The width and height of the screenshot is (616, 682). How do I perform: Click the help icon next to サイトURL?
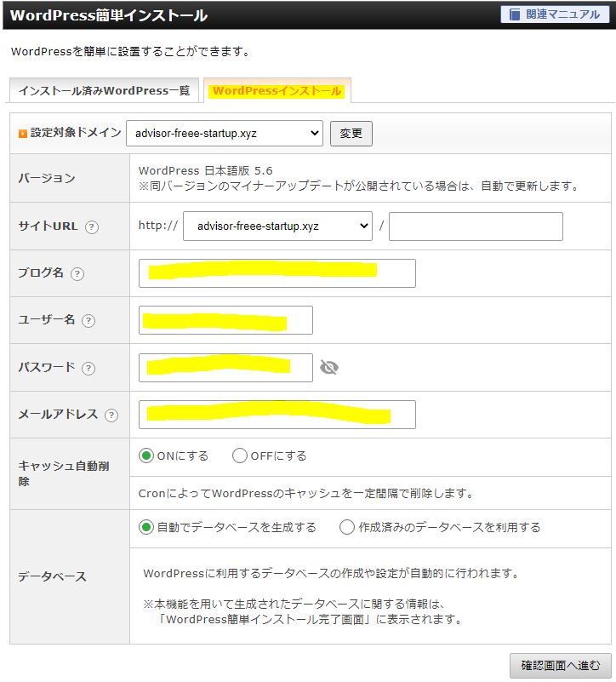coord(92,226)
